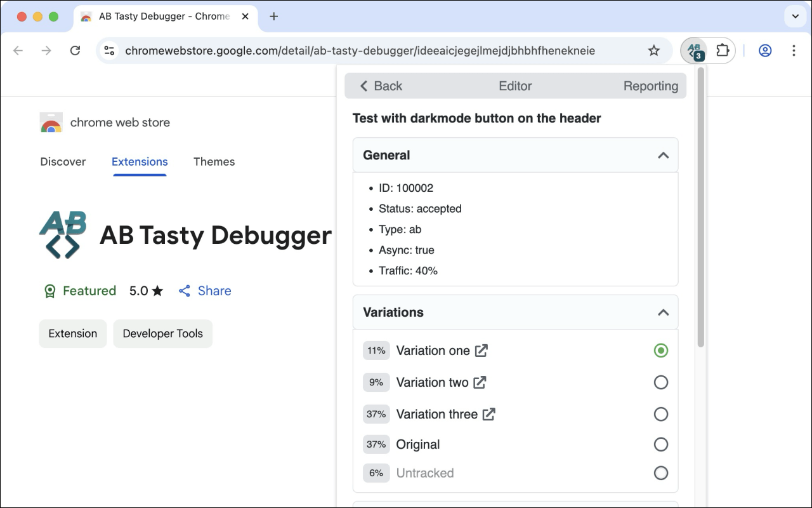
Task: Open Variation one external link icon
Action: (x=482, y=351)
